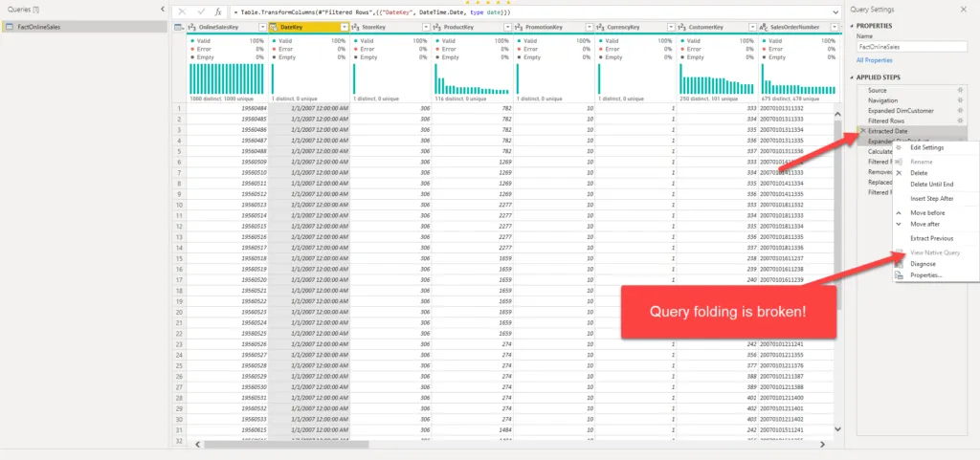
Task: Click the formula bar confirm checkmark icon
Action: pyautogui.click(x=201, y=11)
